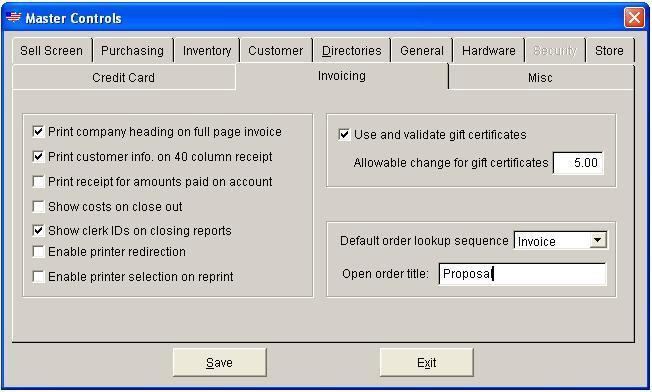
Task: Check Enable printer selection on reprint
Action: point(38,276)
